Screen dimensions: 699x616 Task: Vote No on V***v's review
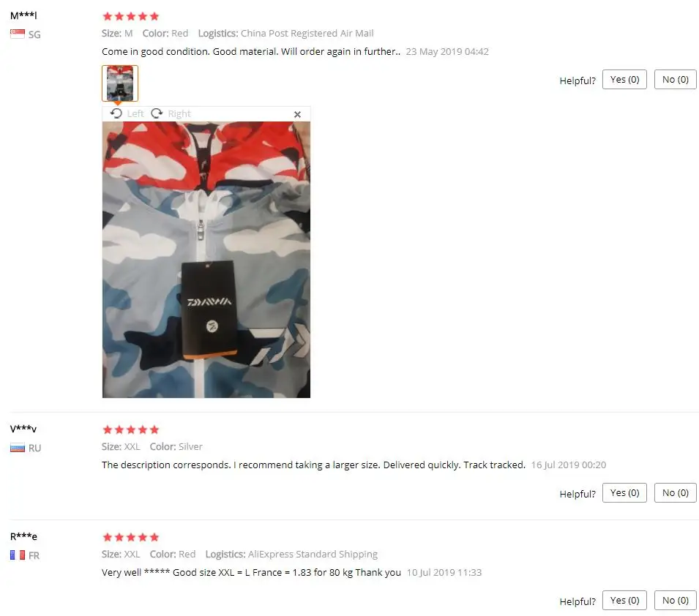pyautogui.click(x=675, y=492)
